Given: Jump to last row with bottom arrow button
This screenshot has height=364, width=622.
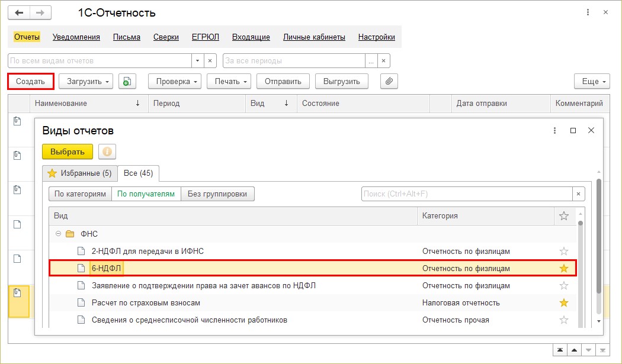Looking at the screenshot, I should (x=602, y=350).
